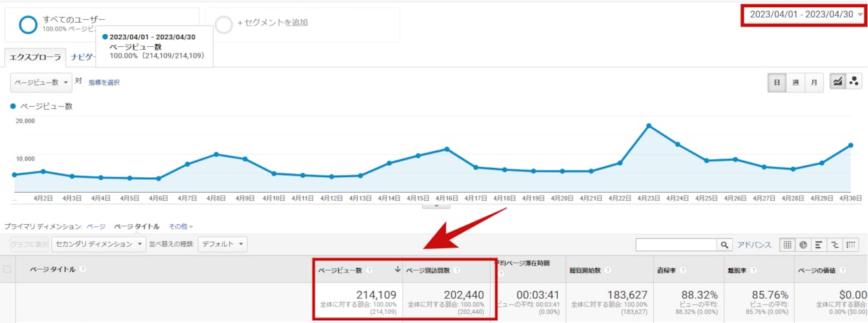Open the デフォルト sort type dropdown
This screenshot has width=868, height=323.
point(222,244)
